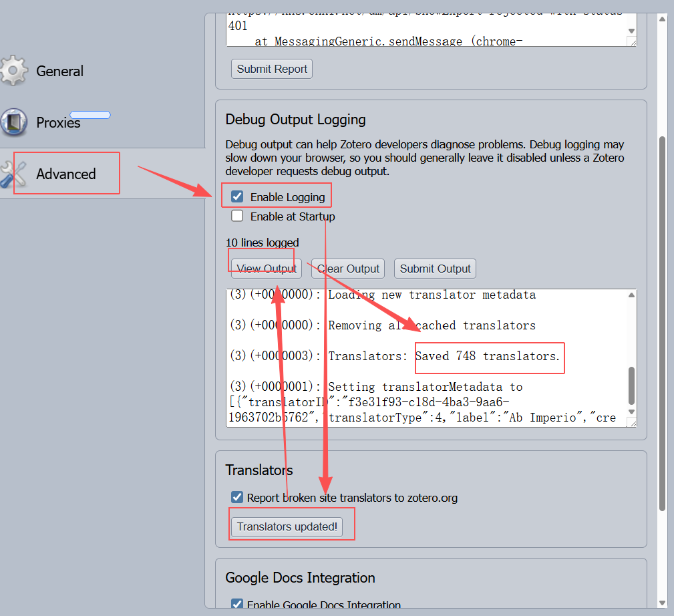The height and width of the screenshot is (616, 674).
Task: Click the page scrollbar up arrow
Action: click(x=663, y=19)
